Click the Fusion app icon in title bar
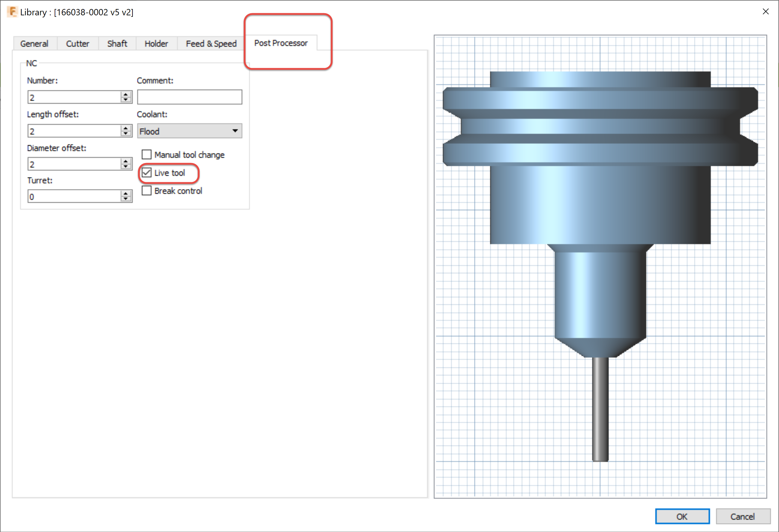The width and height of the screenshot is (779, 532). (x=12, y=12)
